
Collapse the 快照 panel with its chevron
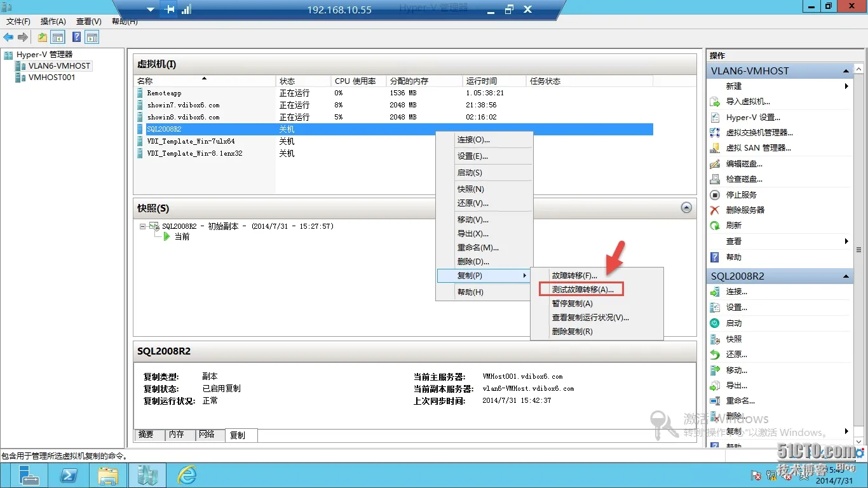686,207
